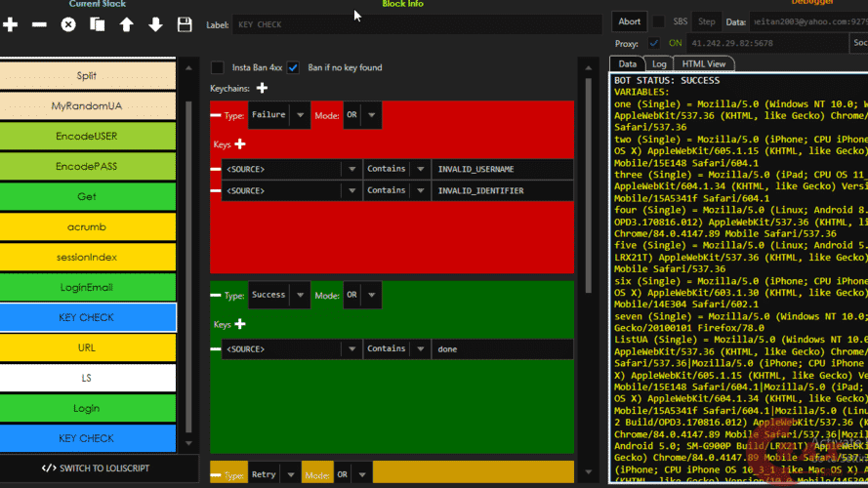Click the Label input field
Viewport: 868px width, 488px height.
(x=410, y=24)
